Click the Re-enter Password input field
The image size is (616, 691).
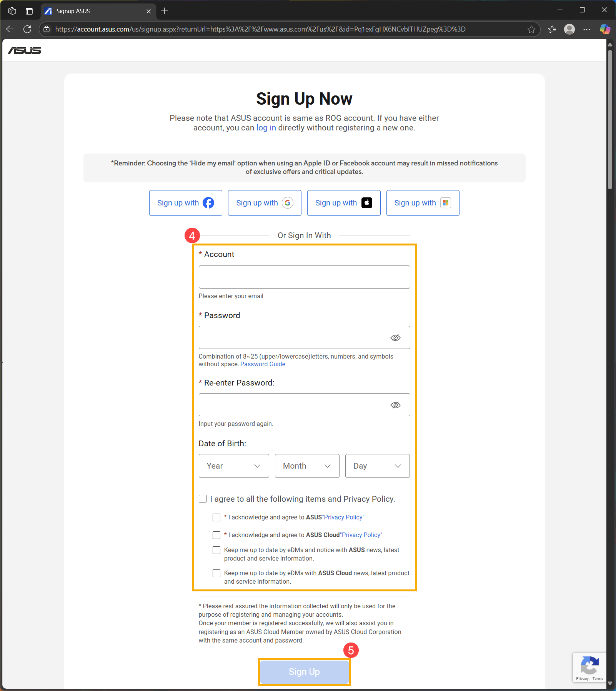point(305,405)
